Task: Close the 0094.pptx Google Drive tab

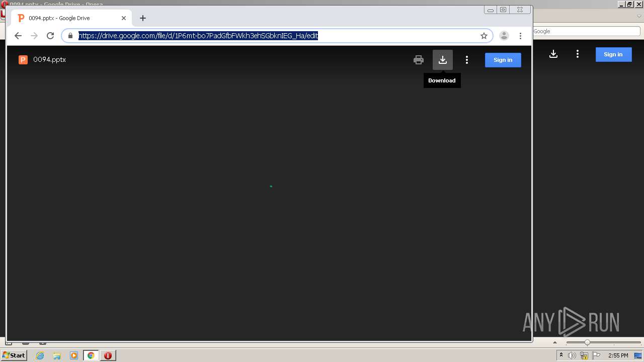Action: click(x=124, y=18)
